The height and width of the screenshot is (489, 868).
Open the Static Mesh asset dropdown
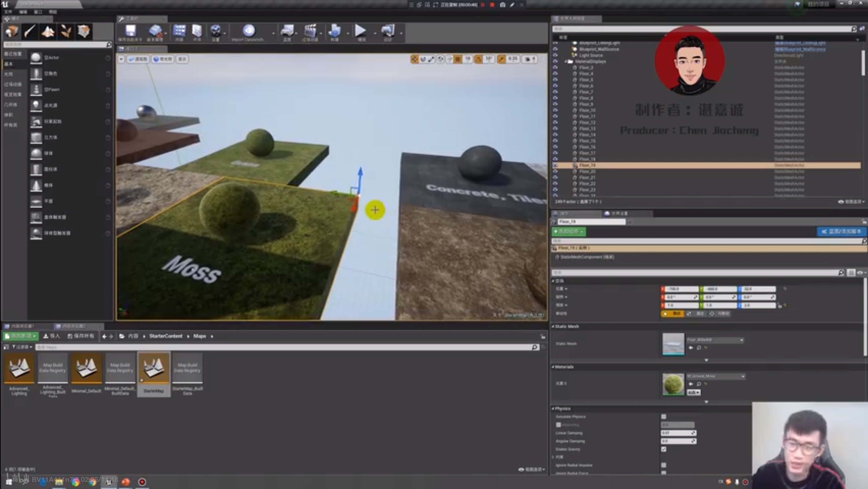pos(715,340)
